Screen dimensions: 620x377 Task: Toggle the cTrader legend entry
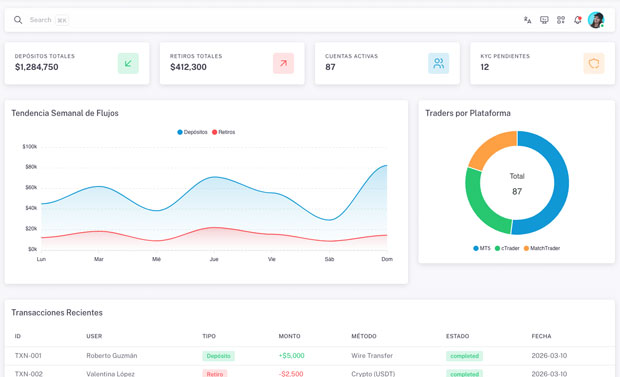[507, 248]
